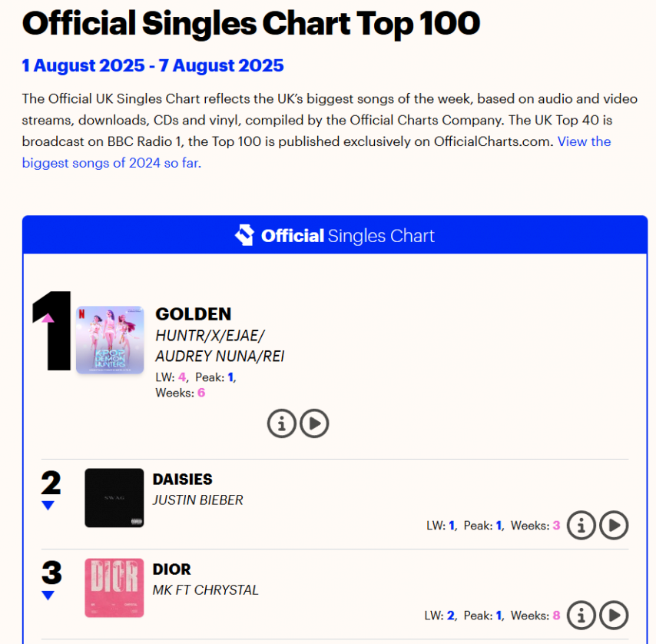Image resolution: width=656 pixels, height=644 pixels.
Task: Open artist HUNTR/X/EJAE/Audrey Nuna/Rei
Action: (x=220, y=346)
